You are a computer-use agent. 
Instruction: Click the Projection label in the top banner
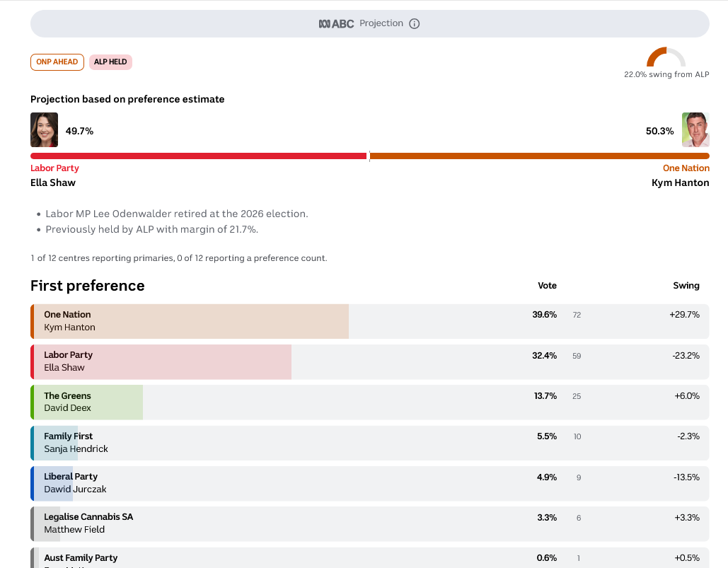click(x=381, y=23)
